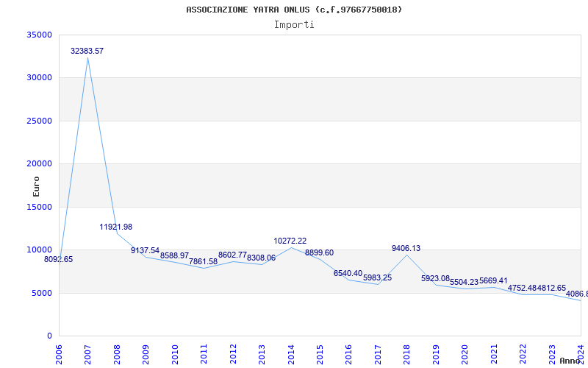Click y-axis tick 30000
This screenshot has height=368, width=588.
pos(39,78)
